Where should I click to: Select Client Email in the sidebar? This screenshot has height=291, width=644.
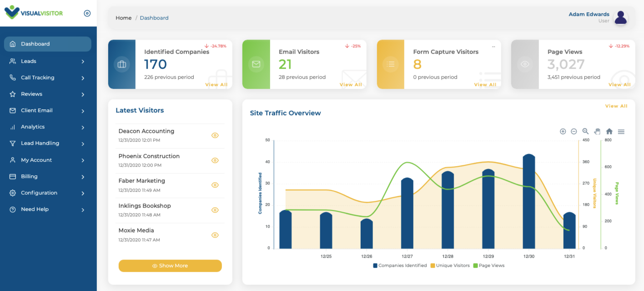pos(37,110)
